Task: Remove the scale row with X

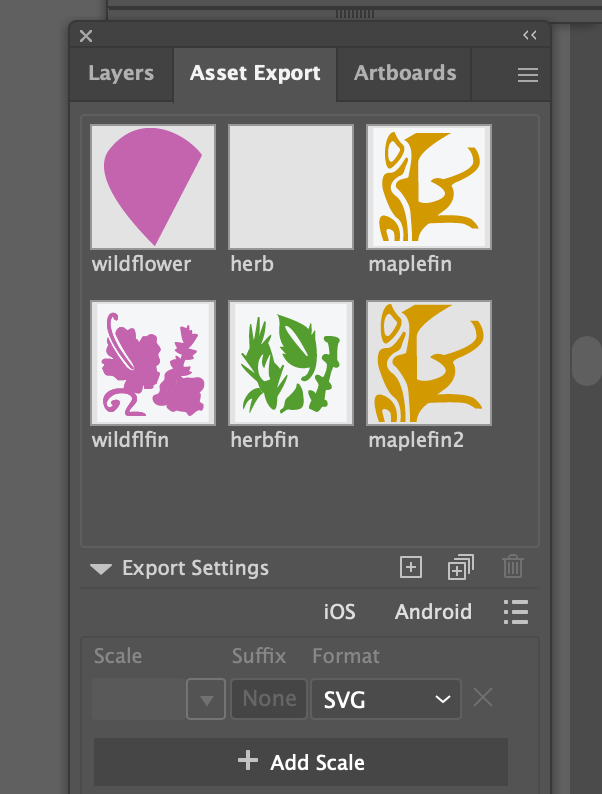Action: [483, 698]
